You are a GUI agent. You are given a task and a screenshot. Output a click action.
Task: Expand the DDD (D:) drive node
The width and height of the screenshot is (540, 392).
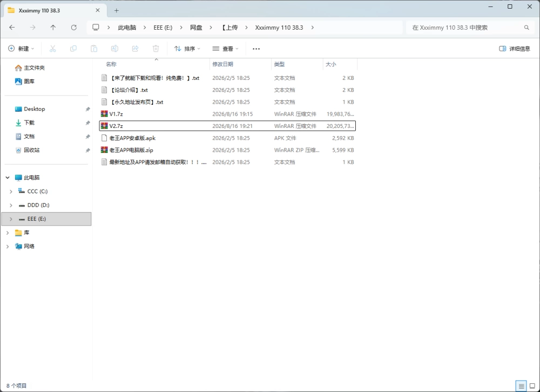coord(11,205)
